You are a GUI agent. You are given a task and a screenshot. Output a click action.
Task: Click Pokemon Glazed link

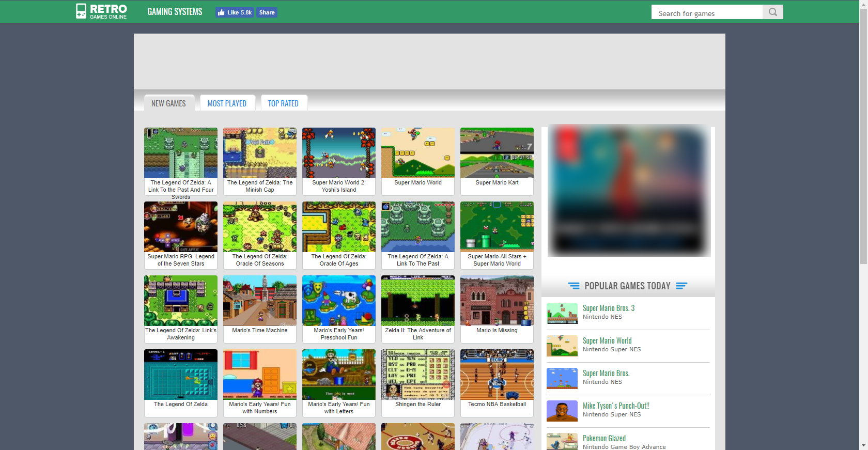[x=604, y=438]
